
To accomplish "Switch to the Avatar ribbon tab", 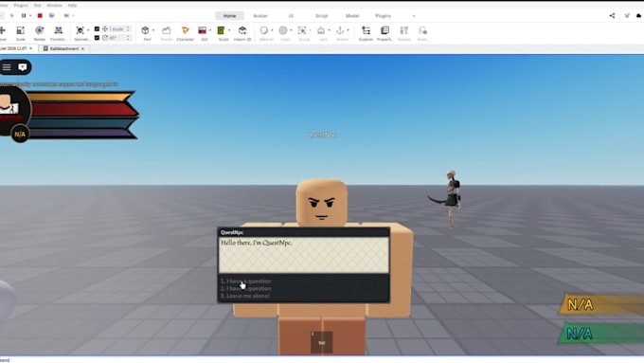I will coord(260,15).
